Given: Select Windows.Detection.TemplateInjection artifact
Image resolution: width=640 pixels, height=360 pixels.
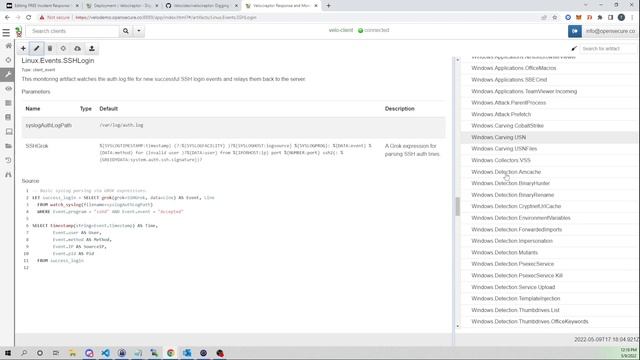Looking at the screenshot, I should coord(516,298).
